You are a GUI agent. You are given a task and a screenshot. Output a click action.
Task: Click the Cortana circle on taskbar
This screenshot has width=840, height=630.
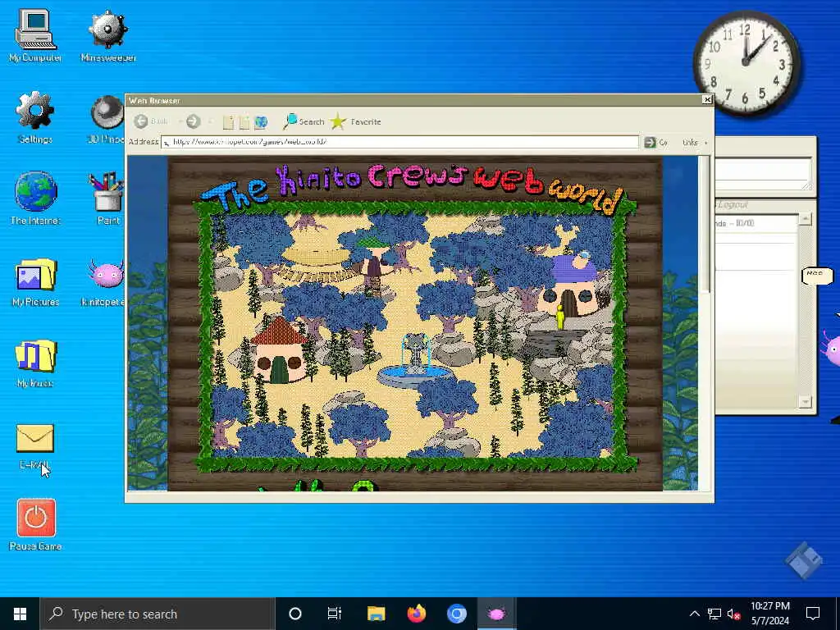point(295,614)
